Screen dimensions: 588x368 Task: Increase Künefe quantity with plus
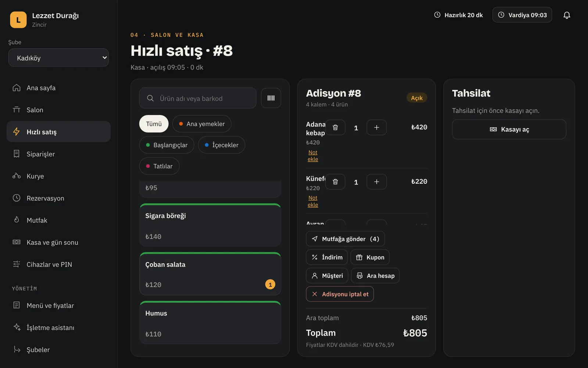[x=376, y=182]
